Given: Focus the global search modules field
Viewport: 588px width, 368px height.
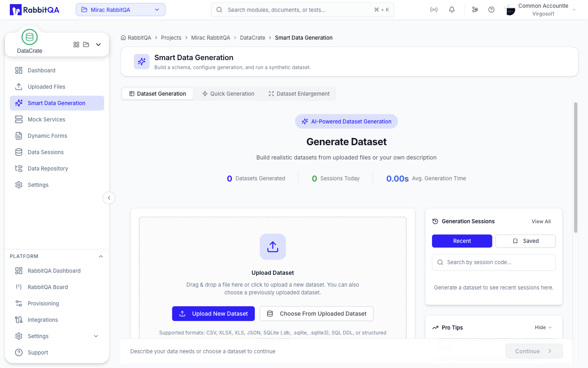Looking at the screenshot, I should click(303, 10).
